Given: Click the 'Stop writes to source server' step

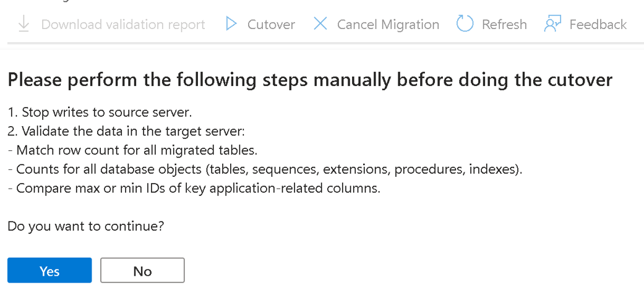Looking at the screenshot, I should tap(100, 112).
